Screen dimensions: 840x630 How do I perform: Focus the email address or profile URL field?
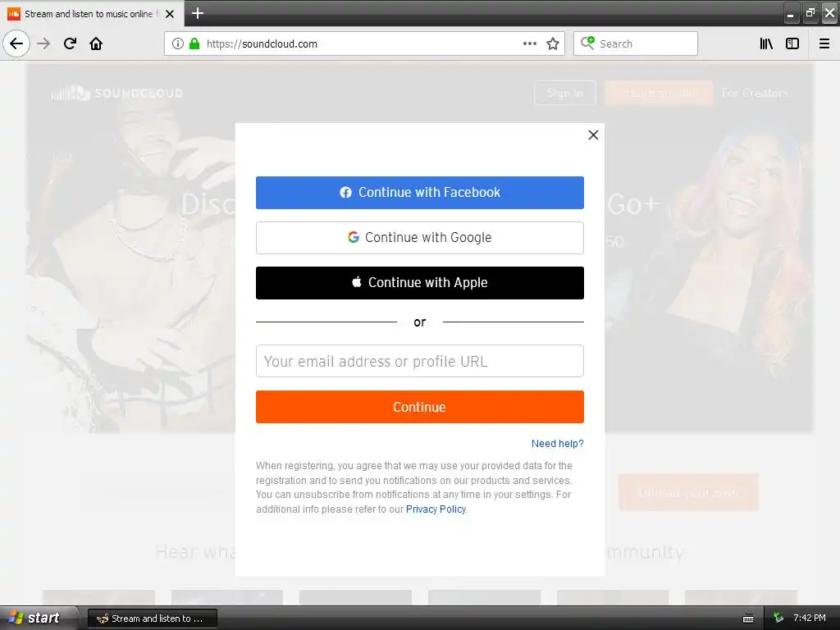click(419, 361)
